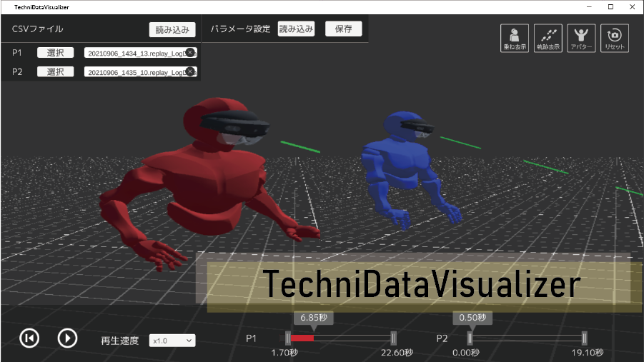Reset the view with リセット icon
This screenshot has height=362, width=644.
tap(615, 38)
